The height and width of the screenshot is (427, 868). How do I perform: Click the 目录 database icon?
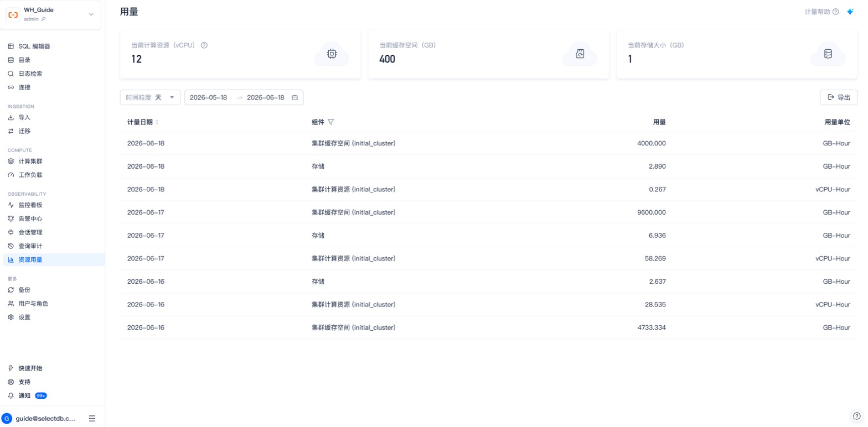[11, 60]
